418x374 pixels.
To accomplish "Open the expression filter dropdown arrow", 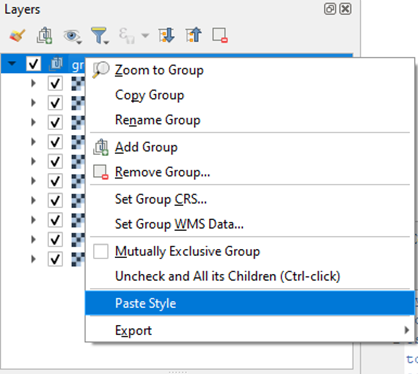I will (x=145, y=35).
